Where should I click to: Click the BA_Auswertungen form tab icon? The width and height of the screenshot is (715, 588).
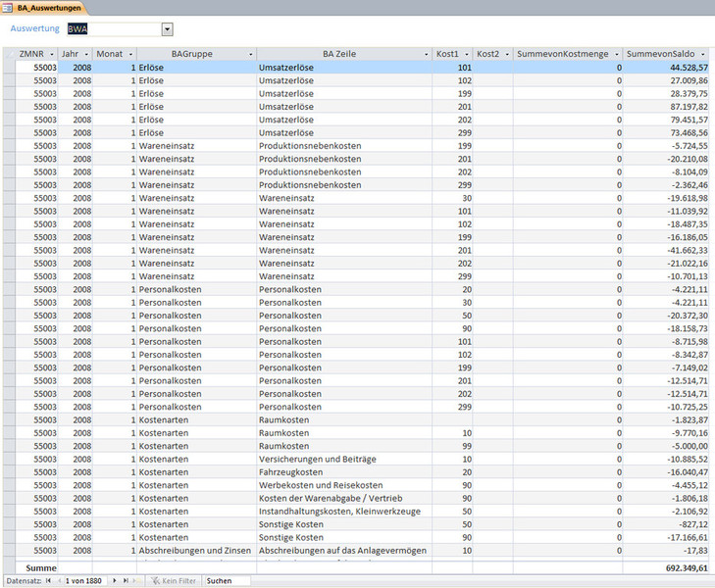tap(7, 8)
